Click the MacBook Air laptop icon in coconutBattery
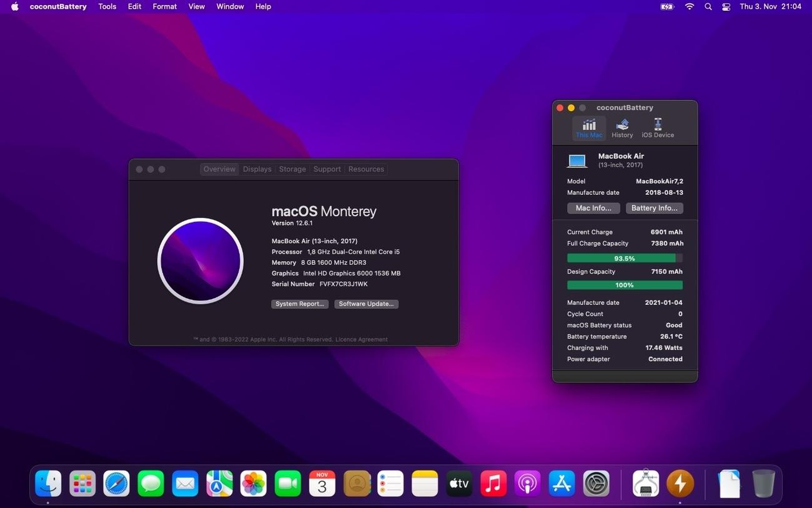 (x=577, y=161)
